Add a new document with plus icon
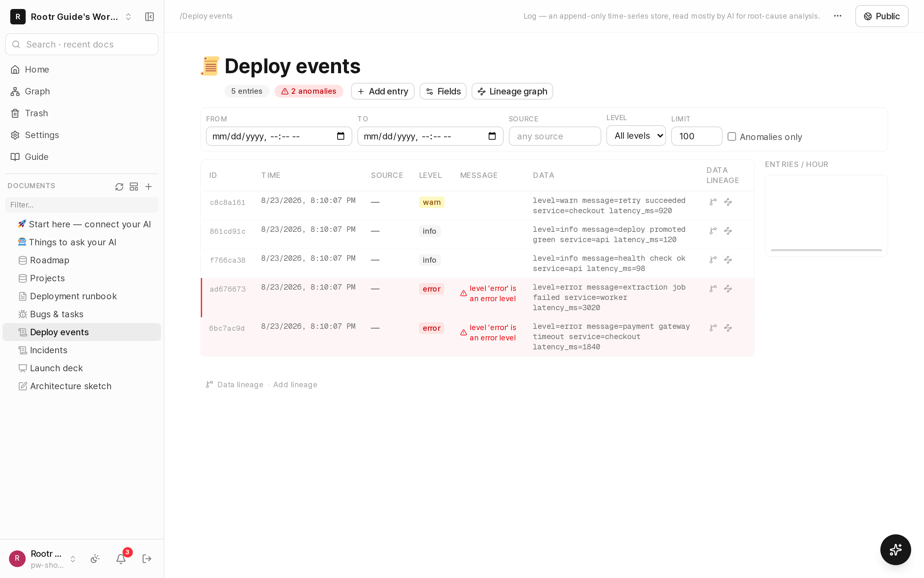Image resolution: width=924 pixels, height=578 pixels. [149, 187]
